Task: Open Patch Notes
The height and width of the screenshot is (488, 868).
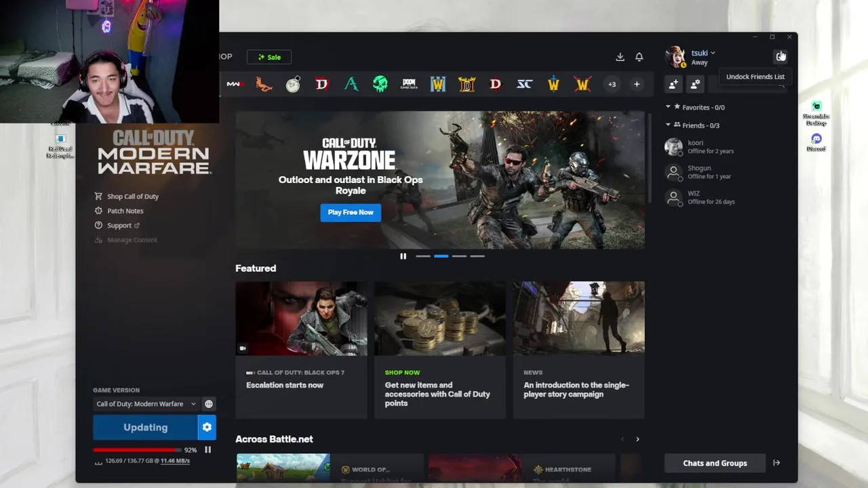Action: 125,211
